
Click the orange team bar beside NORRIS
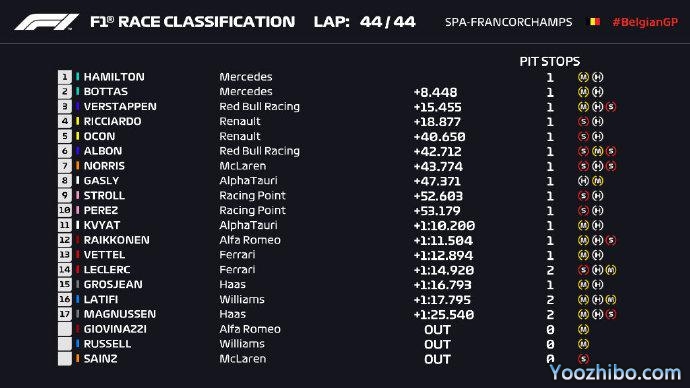click(77, 166)
